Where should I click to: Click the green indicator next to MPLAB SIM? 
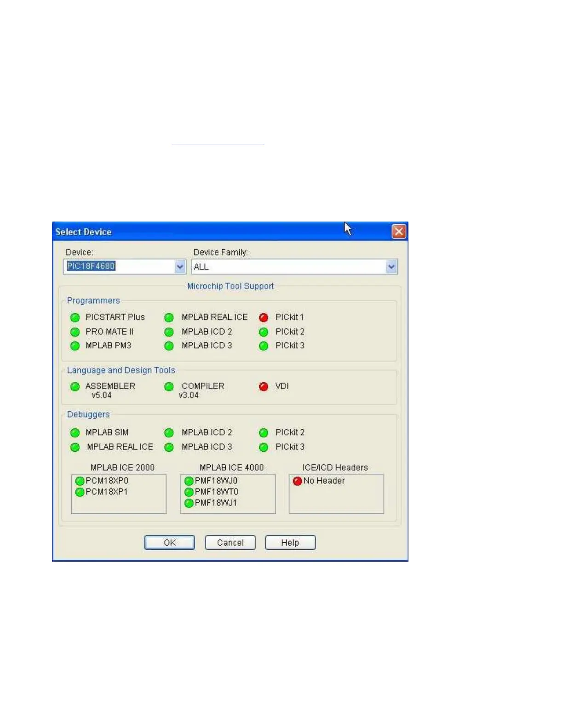(x=75, y=433)
